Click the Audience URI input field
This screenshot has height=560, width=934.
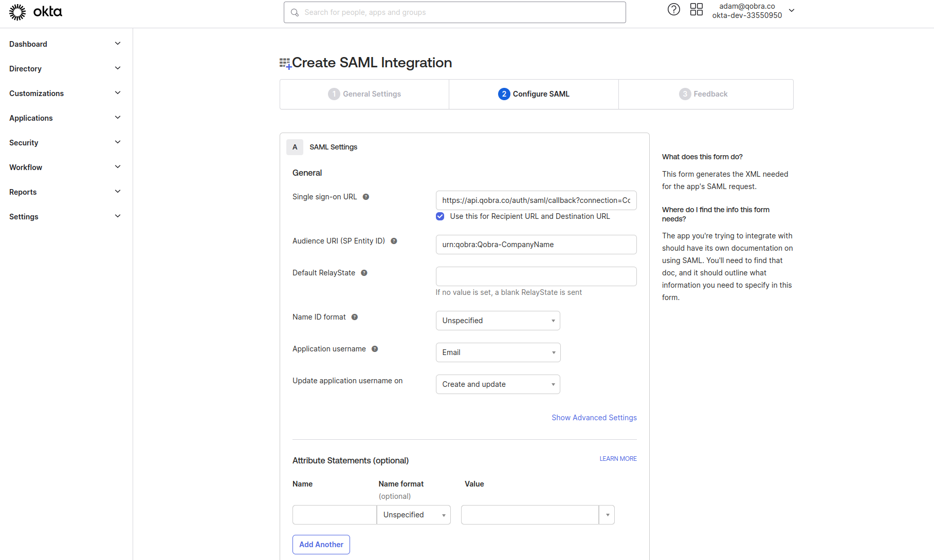pyautogui.click(x=536, y=245)
